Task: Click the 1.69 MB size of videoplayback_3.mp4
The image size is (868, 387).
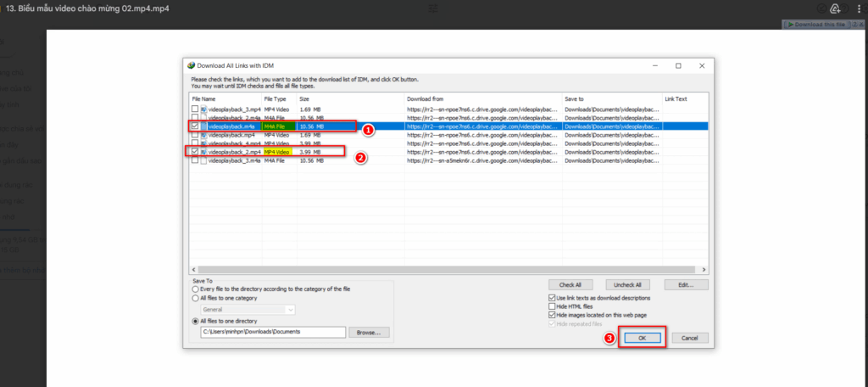Action: pos(310,109)
